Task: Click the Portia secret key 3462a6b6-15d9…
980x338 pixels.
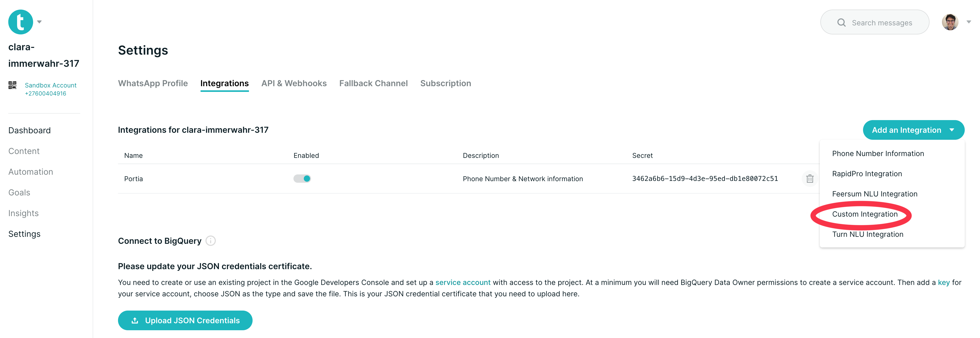Action: (705, 179)
